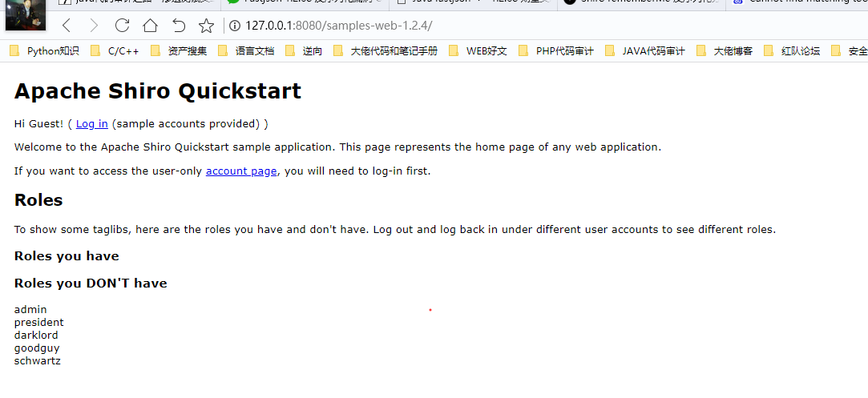
Task: Open the 资产搜集 bookmark folder
Action: 179,51
